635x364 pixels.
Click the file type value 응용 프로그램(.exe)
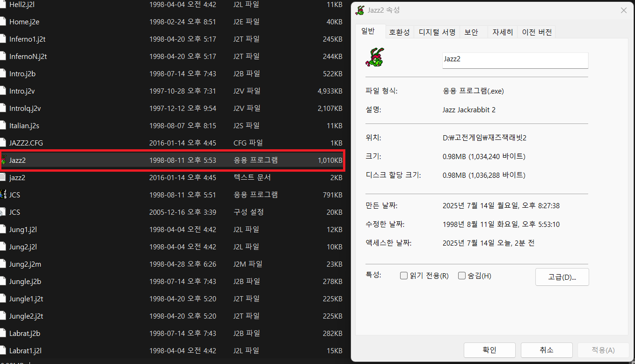coord(473,91)
